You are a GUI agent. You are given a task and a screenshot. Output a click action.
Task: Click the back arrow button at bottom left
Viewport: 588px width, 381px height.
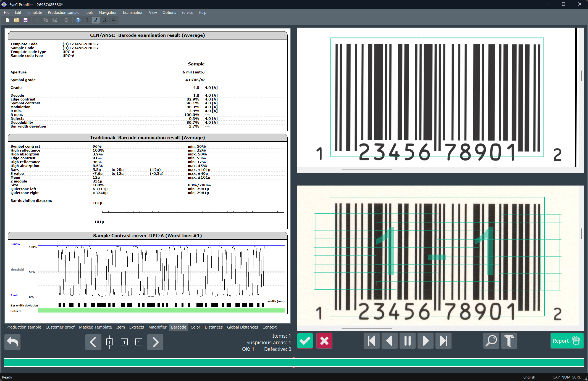click(x=12, y=342)
